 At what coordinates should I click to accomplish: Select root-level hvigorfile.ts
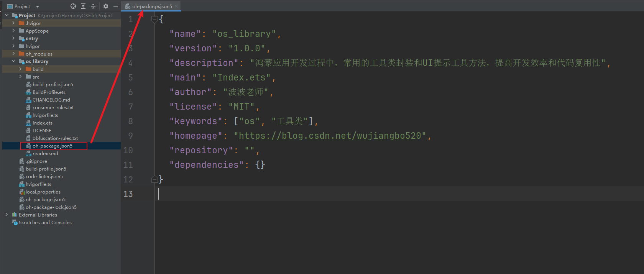coord(38,184)
